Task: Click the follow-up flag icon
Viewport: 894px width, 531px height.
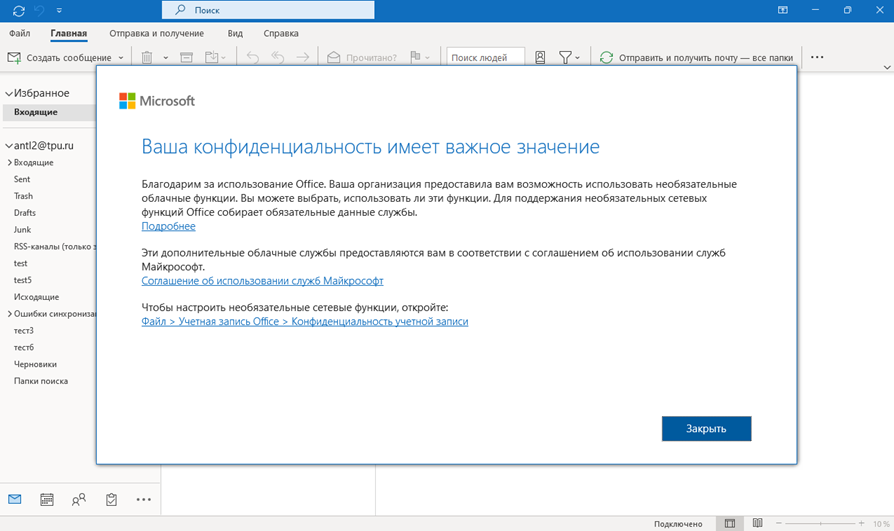Action: click(415, 57)
